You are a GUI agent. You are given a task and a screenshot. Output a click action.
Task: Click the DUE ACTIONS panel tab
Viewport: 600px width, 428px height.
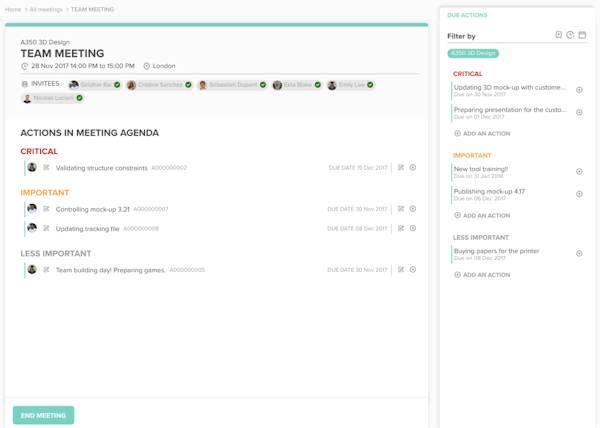(x=467, y=15)
